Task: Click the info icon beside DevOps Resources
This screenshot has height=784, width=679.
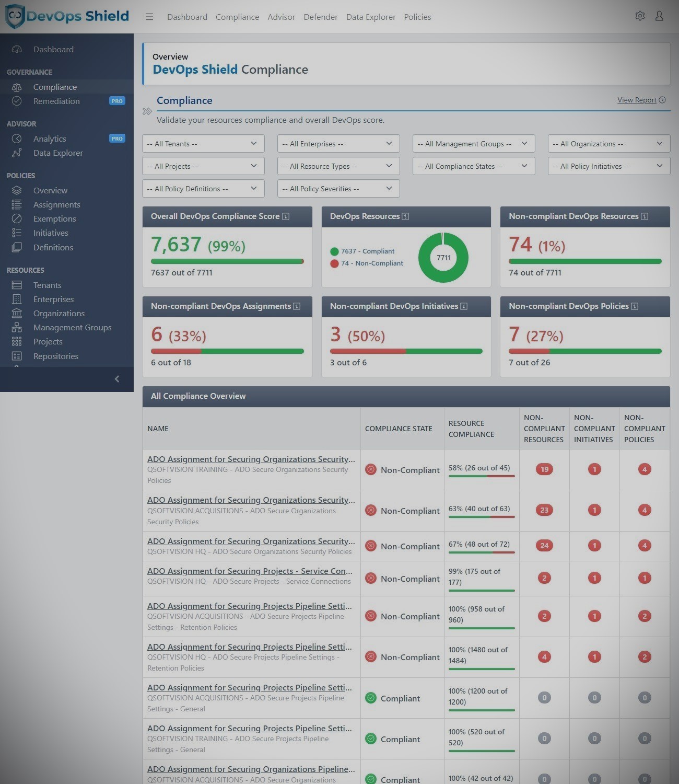Action: pos(405,216)
